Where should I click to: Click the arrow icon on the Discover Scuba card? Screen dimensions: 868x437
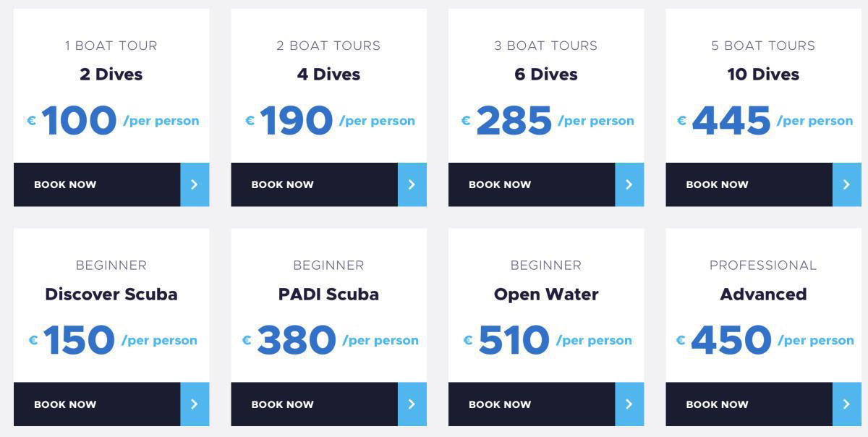[x=195, y=404]
